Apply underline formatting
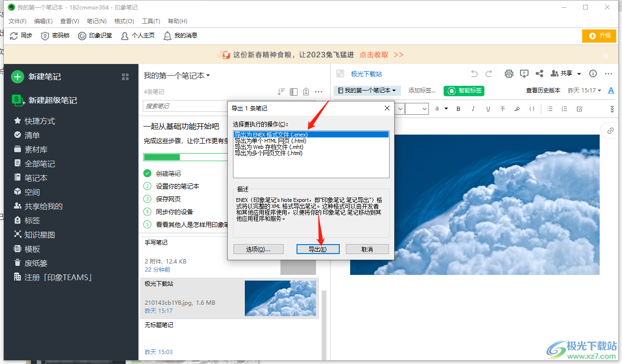The image size is (622, 364). coord(488,109)
